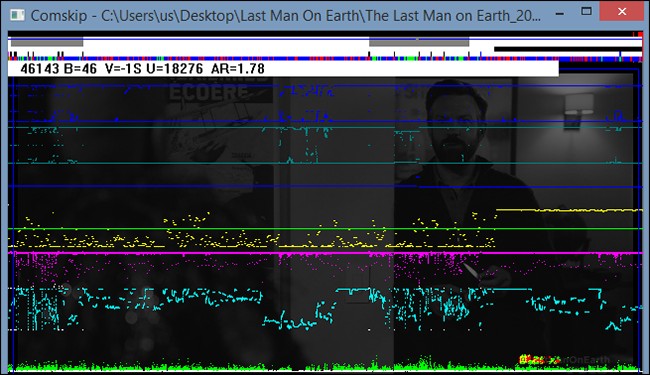This screenshot has width=650, height=375.
Task: Click the magenta horizontal threshold line
Action: click(325, 253)
